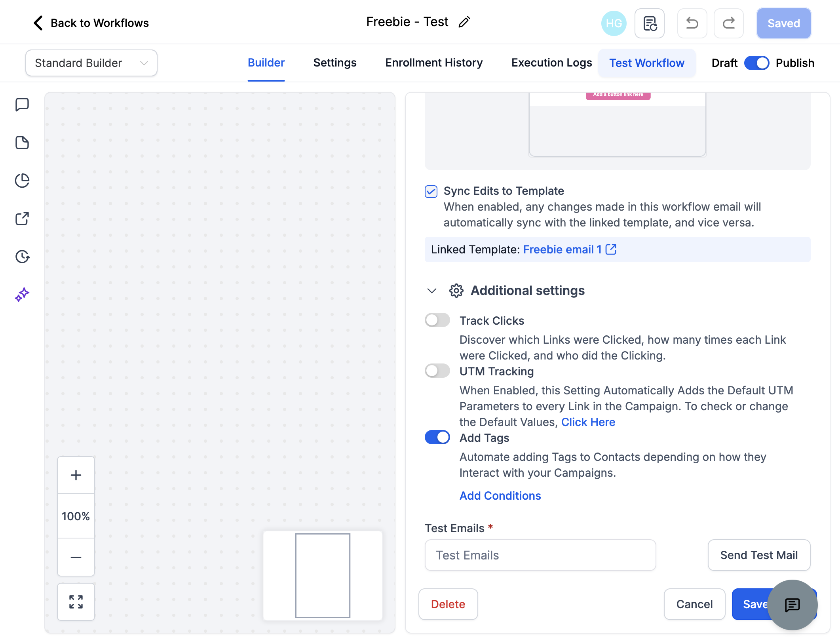Click the Saved button
The image size is (840, 643).
coord(784,23)
